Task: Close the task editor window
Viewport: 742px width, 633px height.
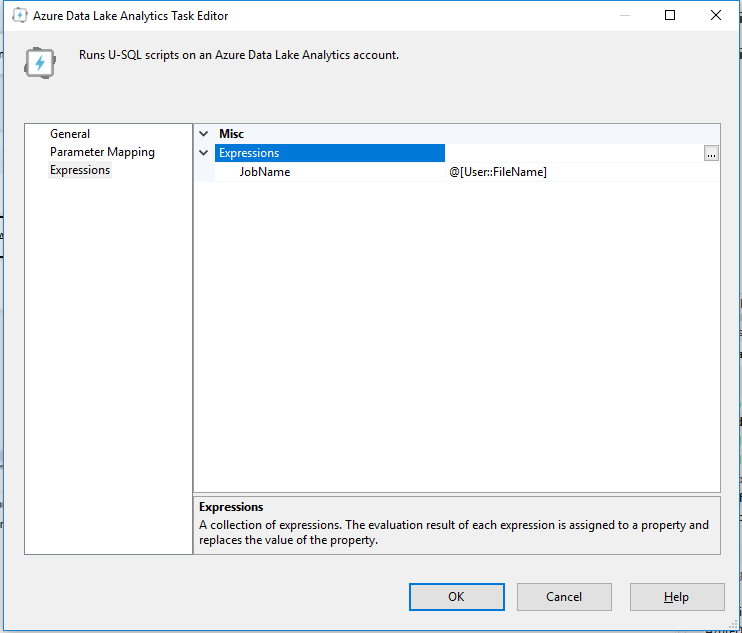Action: coord(716,15)
